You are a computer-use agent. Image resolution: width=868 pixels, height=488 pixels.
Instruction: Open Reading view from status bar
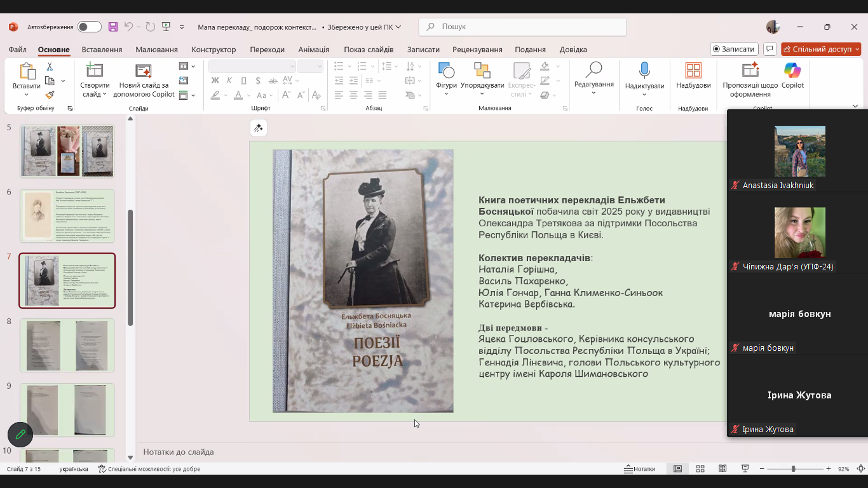pyautogui.click(x=722, y=469)
